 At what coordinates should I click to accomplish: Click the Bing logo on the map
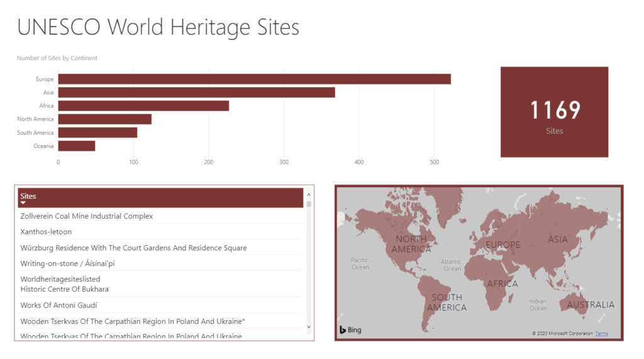click(x=350, y=330)
